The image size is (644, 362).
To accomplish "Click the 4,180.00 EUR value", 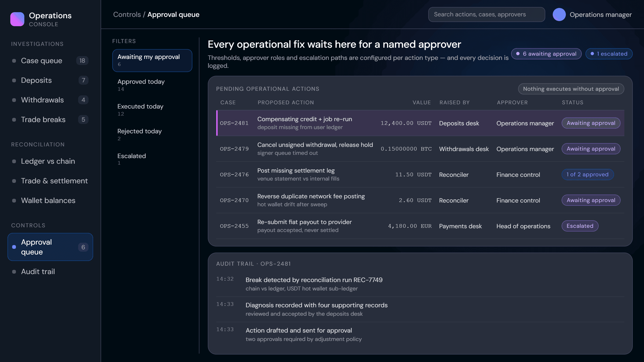I will pos(410,226).
